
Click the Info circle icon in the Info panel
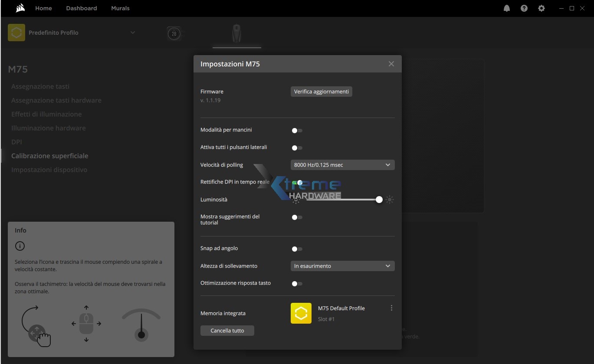pyautogui.click(x=19, y=246)
